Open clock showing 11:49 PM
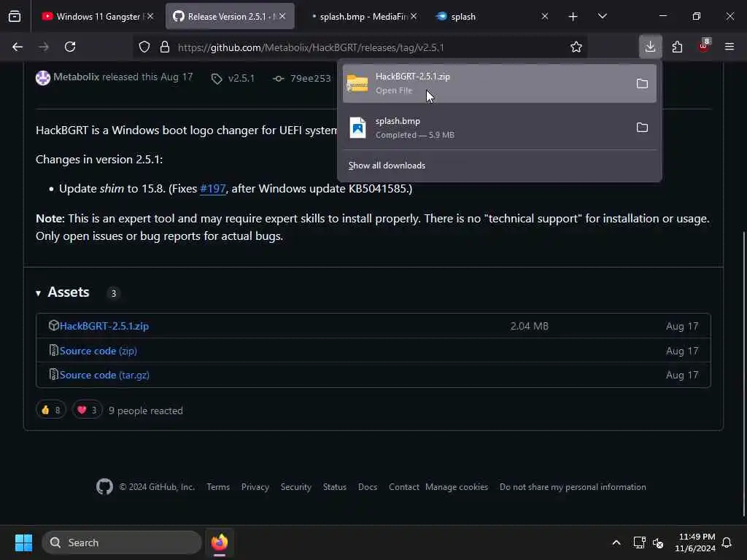The image size is (747, 560). [x=695, y=542]
